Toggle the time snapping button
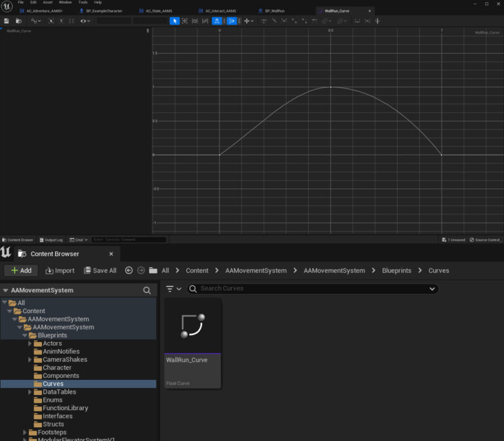The width and height of the screenshot is (504, 441). coord(216,21)
